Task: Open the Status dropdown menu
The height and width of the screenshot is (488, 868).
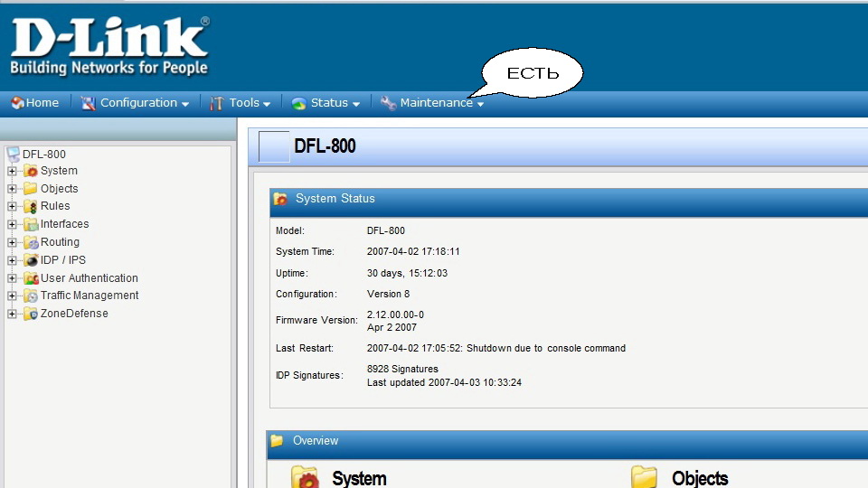Action: coord(325,103)
